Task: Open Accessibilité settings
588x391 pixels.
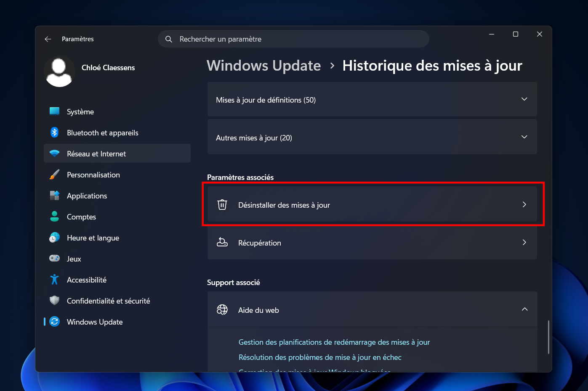Action: pyautogui.click(x=117, y=280)
